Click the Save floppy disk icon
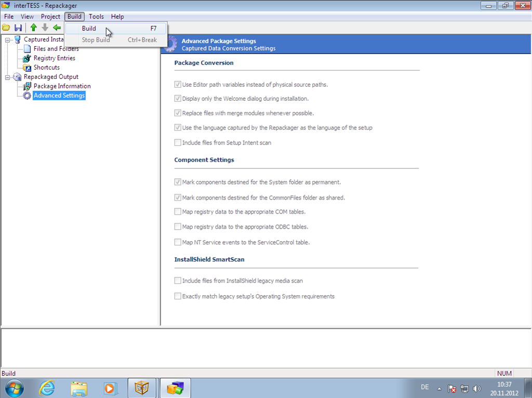This screenshot has height=398, width=532. (18, 28)
